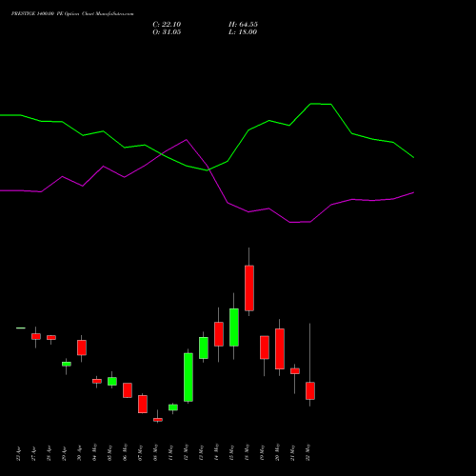The width and height of the screenshot is (476, 476).
Task: Click the green candle above 13 May
Action: (x=204, y=347)
